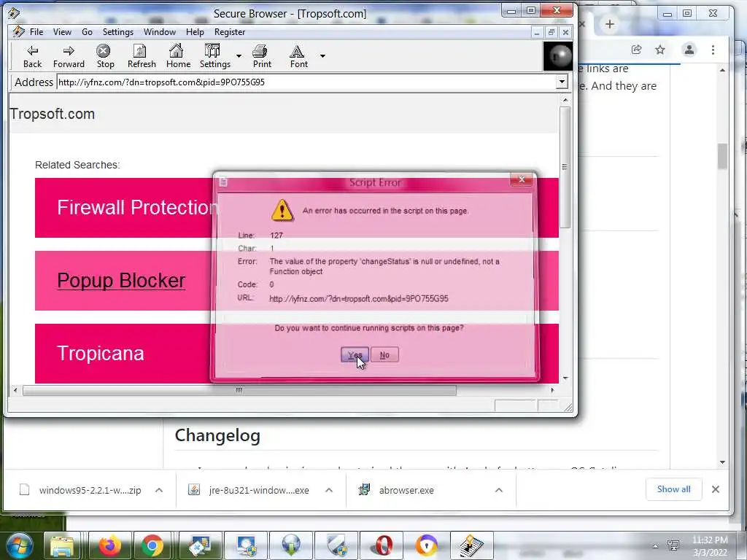This screenshot has width=747, height=560.
Task: Open the windows95-2.2.1 zip download
Action: [x=90, y=490]
